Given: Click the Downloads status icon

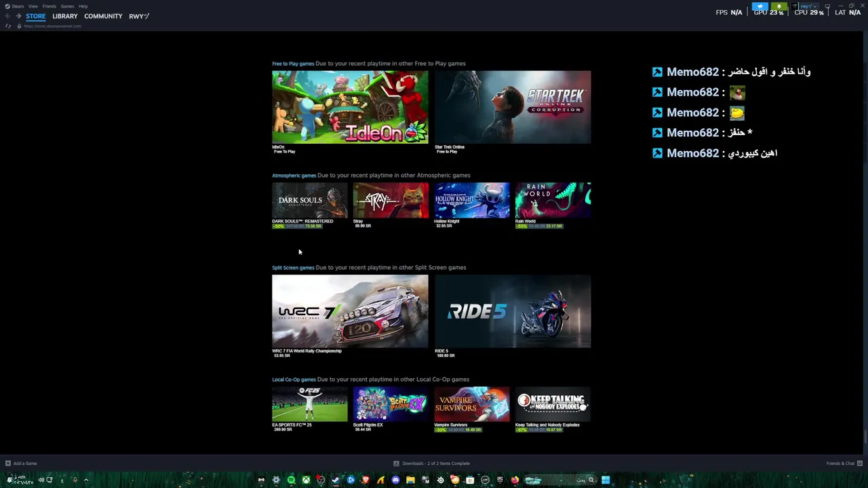Looking at the screenshot, I should [396, 464].
